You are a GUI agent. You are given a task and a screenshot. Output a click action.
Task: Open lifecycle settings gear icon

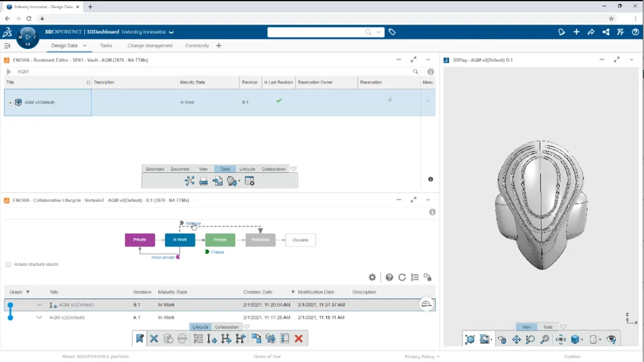372,277
